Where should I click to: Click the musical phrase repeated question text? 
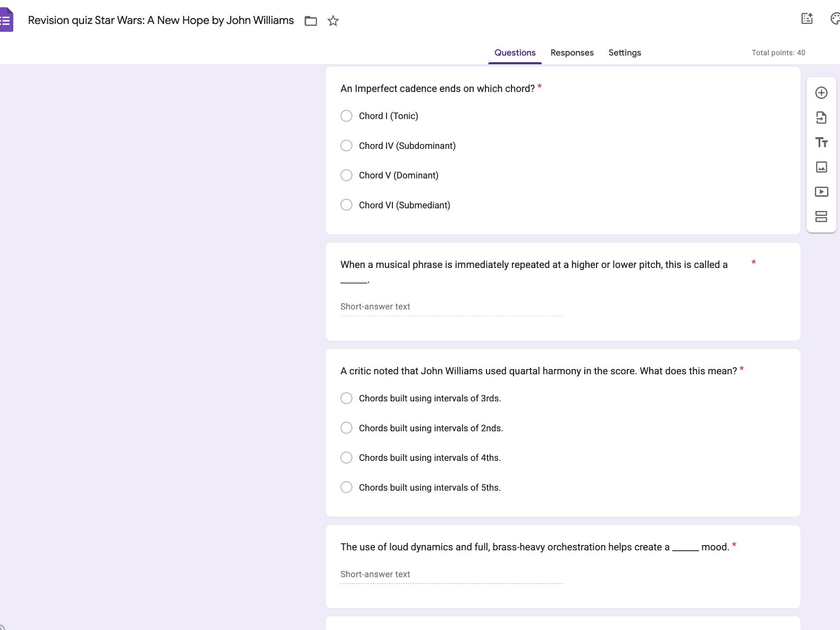pyautogui.click(x=534, y=271)
